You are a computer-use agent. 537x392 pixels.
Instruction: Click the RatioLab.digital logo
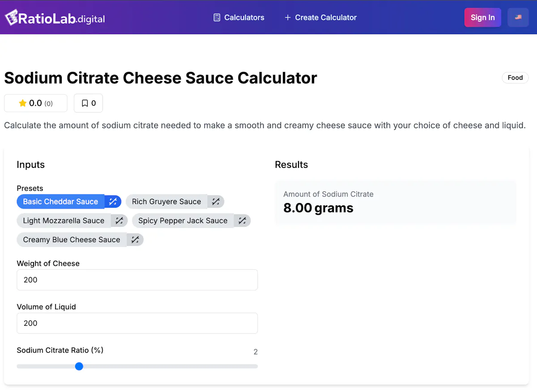[55, 18]
